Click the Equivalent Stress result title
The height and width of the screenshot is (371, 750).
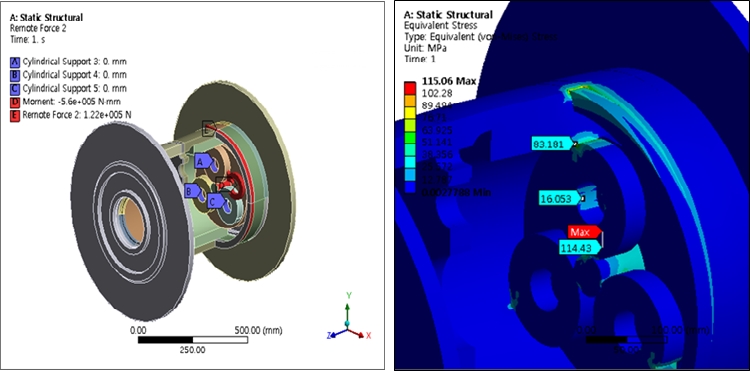[441, 26]
